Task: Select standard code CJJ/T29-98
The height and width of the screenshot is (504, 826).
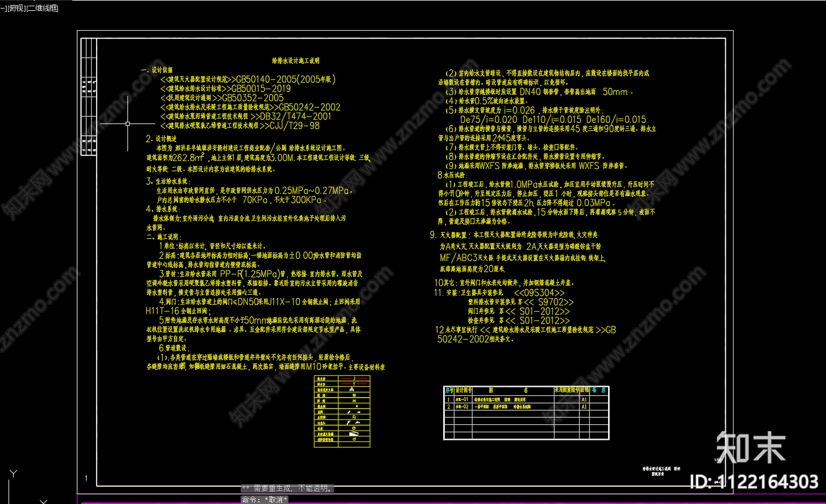Action: [x=294, y=126]
